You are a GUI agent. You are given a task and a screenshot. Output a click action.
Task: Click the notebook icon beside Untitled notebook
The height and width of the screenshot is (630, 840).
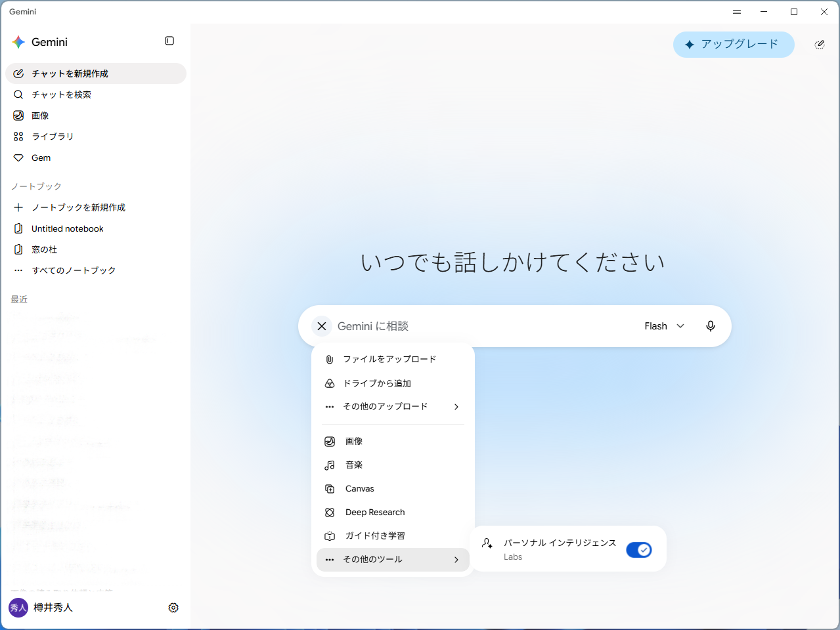[x=18, y=228]
